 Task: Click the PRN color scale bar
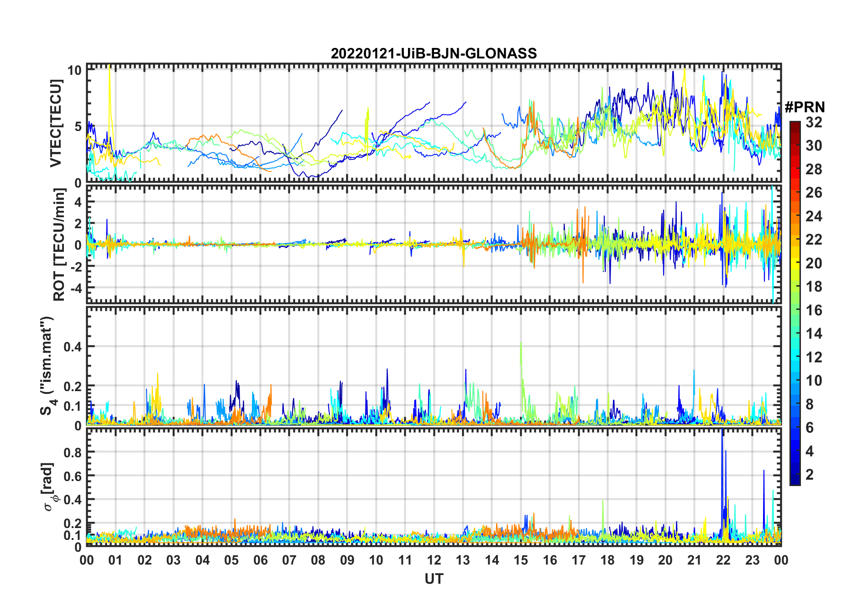click(x=795, y=303)
